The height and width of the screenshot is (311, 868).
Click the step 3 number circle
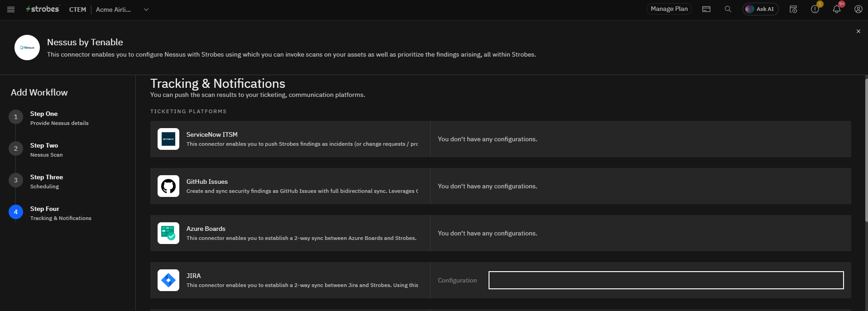(x=16, y=180)
